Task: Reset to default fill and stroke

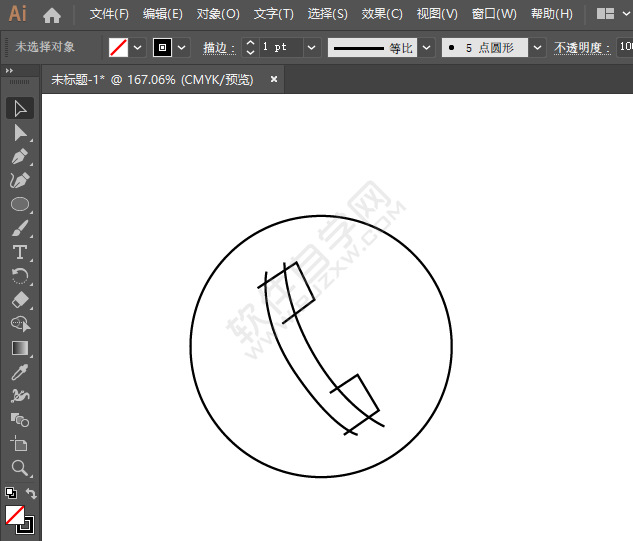Action: pos(10,494)
